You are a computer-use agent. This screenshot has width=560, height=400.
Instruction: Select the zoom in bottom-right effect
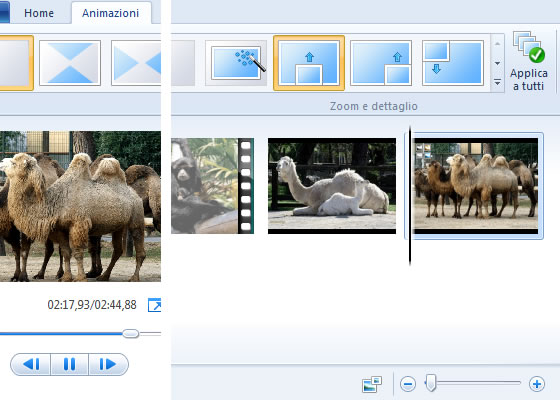click(x=381, y=63)
